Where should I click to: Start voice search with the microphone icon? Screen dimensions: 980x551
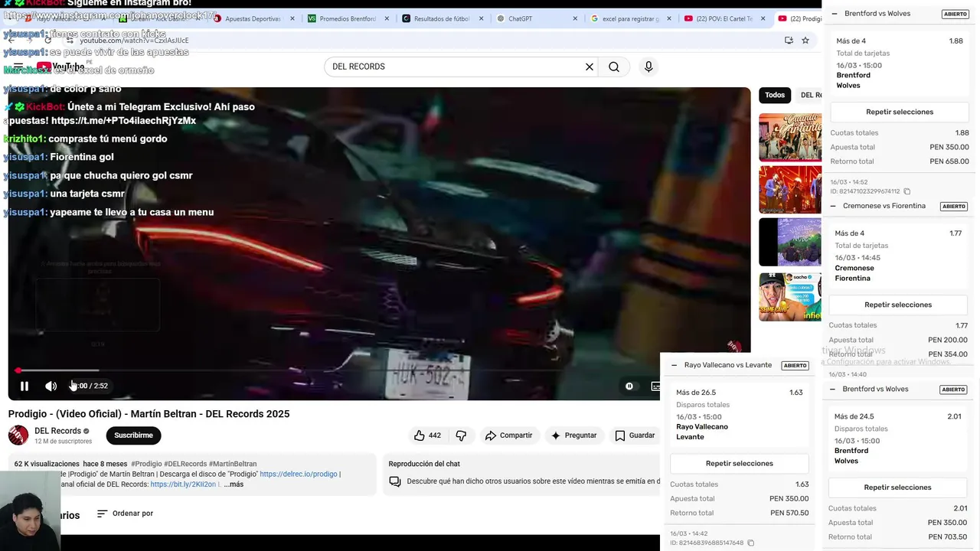click(x=648, y=67)
